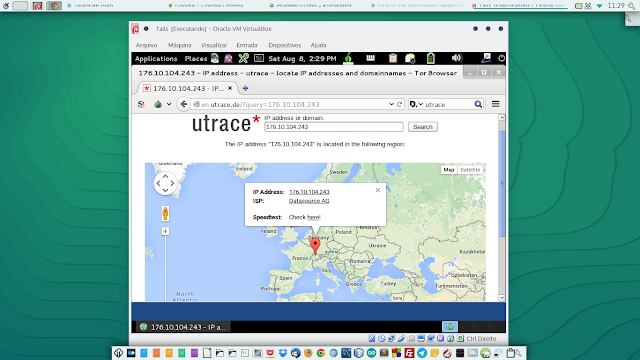Expand the onion button dropdown arrow
Image resolution: width=640 pixels, height=360 pixels.
point(169,104)
